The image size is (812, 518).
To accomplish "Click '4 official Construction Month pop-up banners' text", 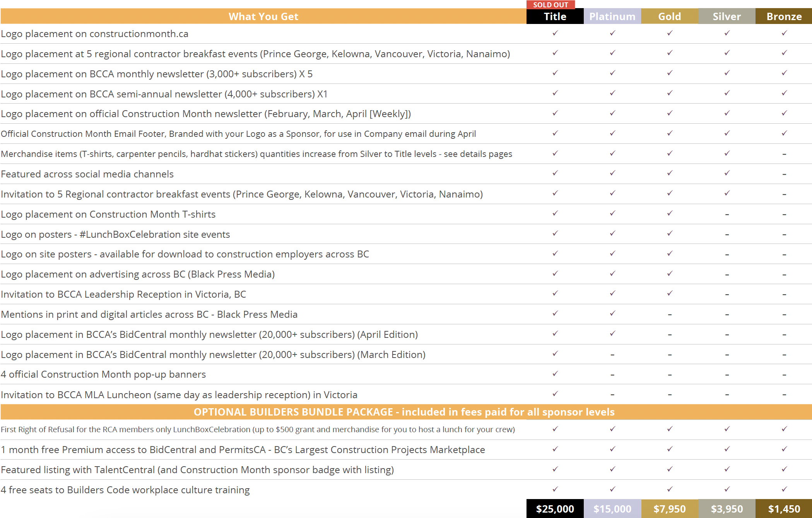I will 103,375.
